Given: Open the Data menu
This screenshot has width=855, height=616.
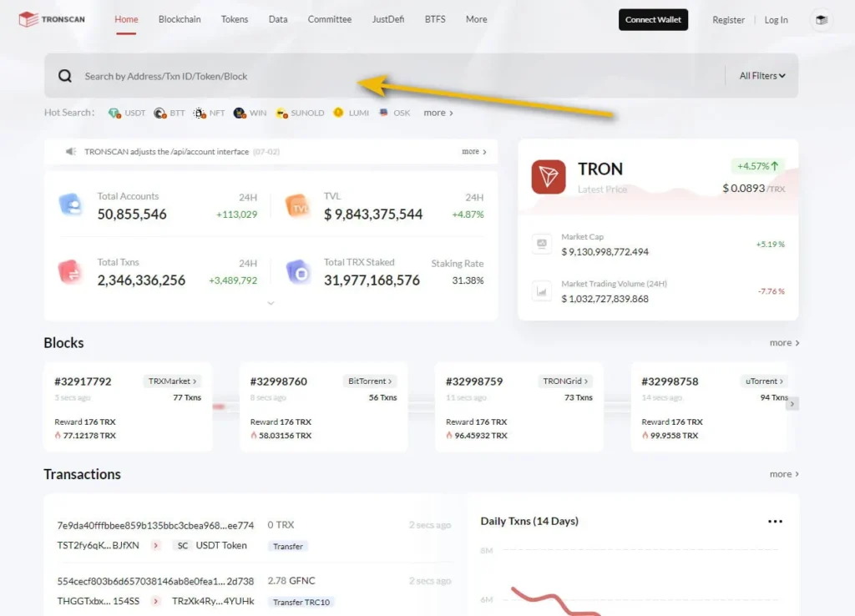Looking at the screenshot, I should click(x=277, y=19).
